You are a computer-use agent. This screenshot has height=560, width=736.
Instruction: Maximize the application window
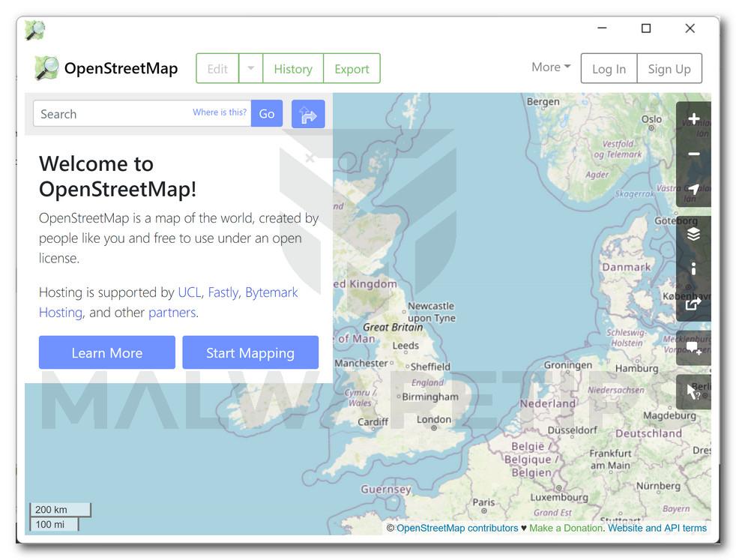click(646, 28)
